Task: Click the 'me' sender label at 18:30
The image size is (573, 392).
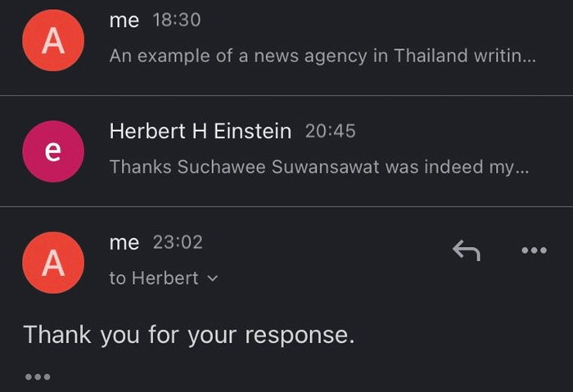Action: click(124, 21)
